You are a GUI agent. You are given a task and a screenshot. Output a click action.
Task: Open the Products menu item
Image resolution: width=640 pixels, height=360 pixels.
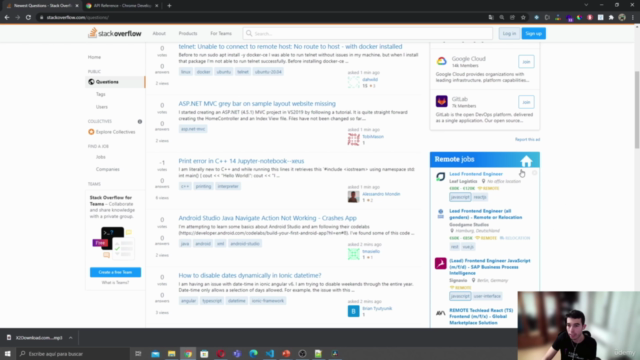click(x=188, y=33)
